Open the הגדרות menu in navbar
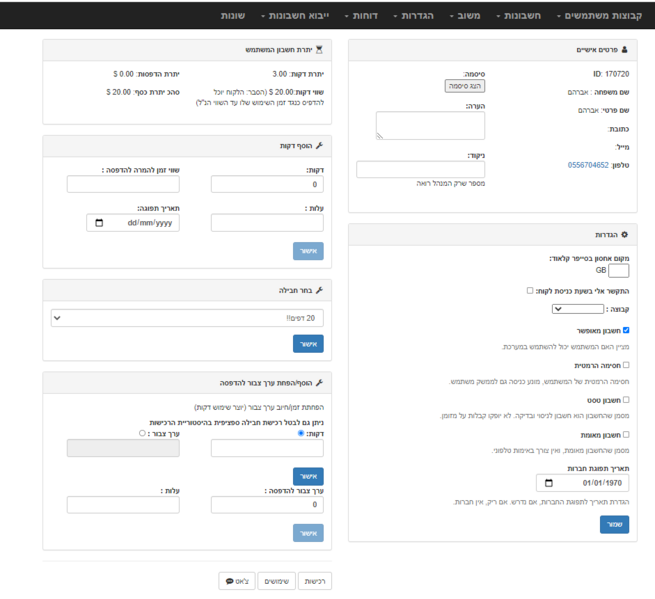The height and width of the screenshot is (599, 655). tap(414, 15)
